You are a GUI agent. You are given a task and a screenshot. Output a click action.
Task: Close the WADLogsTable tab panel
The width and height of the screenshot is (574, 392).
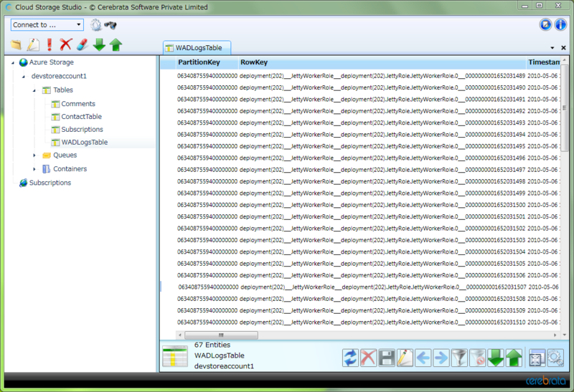(563, 48)
